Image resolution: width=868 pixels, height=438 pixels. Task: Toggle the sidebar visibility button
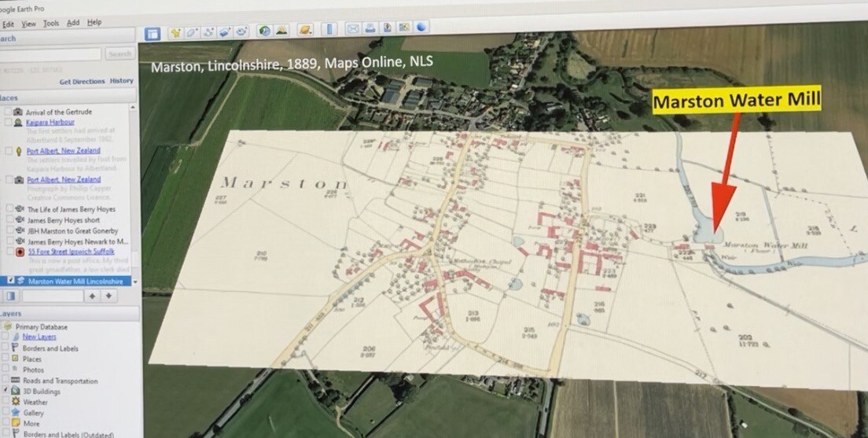tap(153, 34)
